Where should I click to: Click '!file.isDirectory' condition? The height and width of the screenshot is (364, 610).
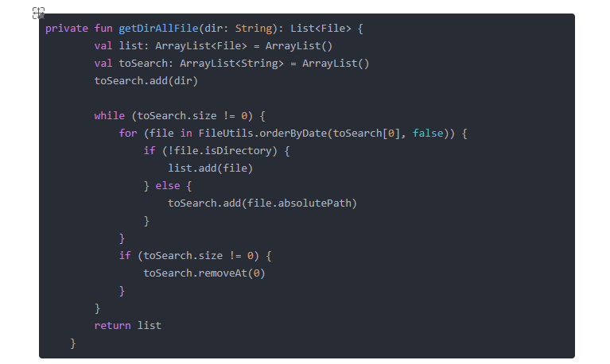click(220, 151)
